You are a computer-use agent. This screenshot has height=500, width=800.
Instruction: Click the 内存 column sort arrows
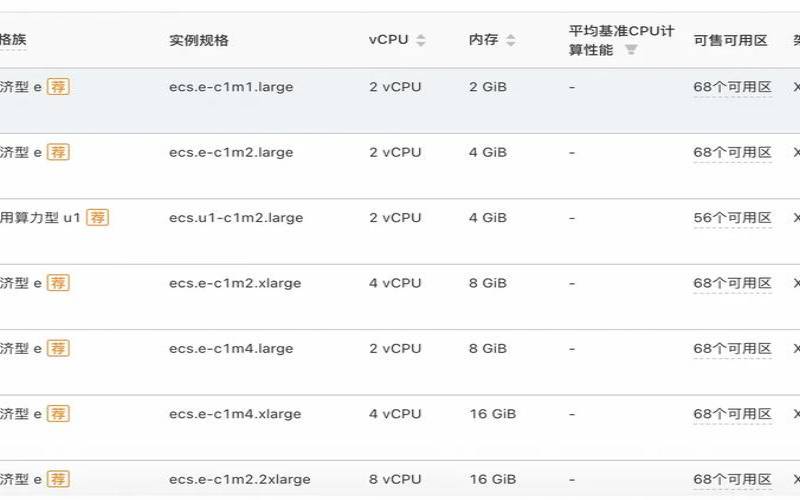point(511,41)
